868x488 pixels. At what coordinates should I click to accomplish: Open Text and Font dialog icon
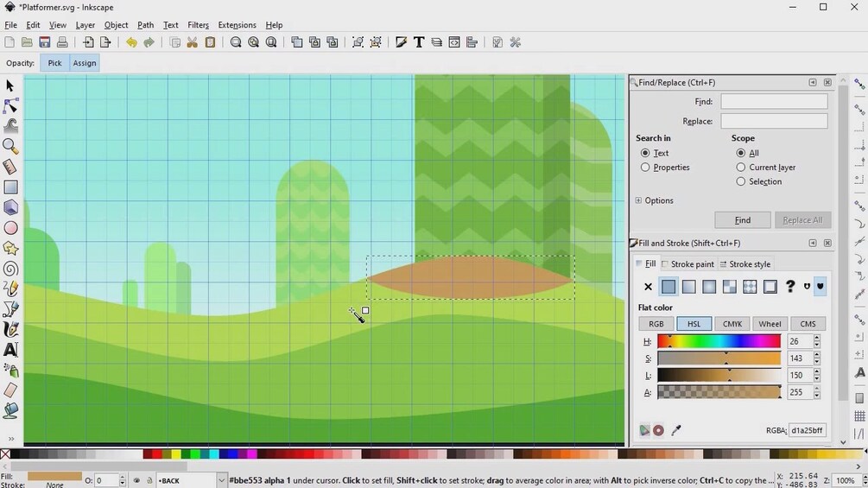pyautogui.click(x=419, y=42)
